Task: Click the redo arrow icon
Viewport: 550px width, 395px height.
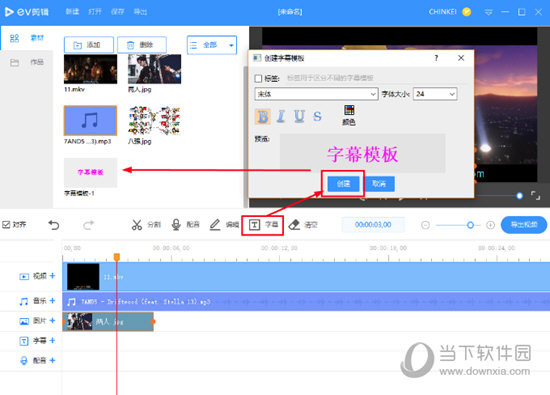Action: 89,225
